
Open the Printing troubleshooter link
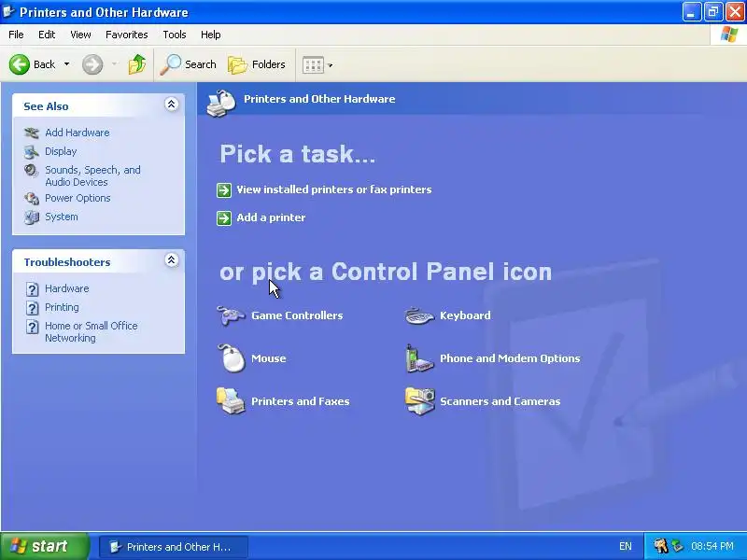[62, 307]
